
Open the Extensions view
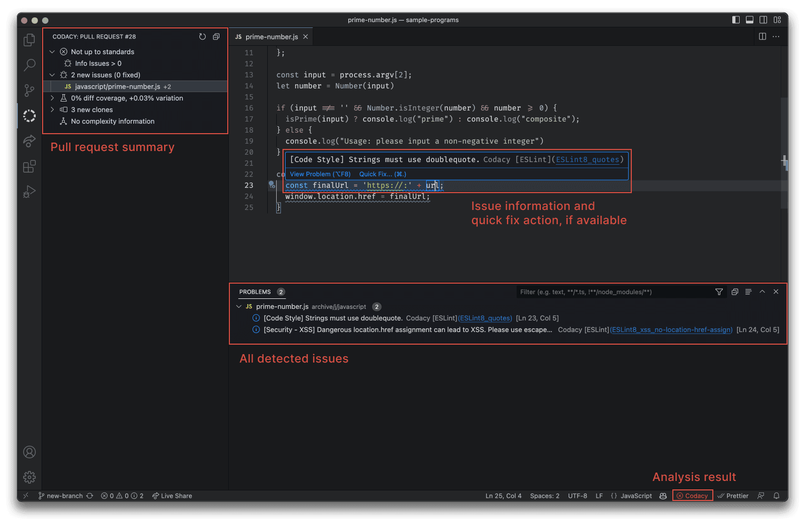click(x=29, y=166)
